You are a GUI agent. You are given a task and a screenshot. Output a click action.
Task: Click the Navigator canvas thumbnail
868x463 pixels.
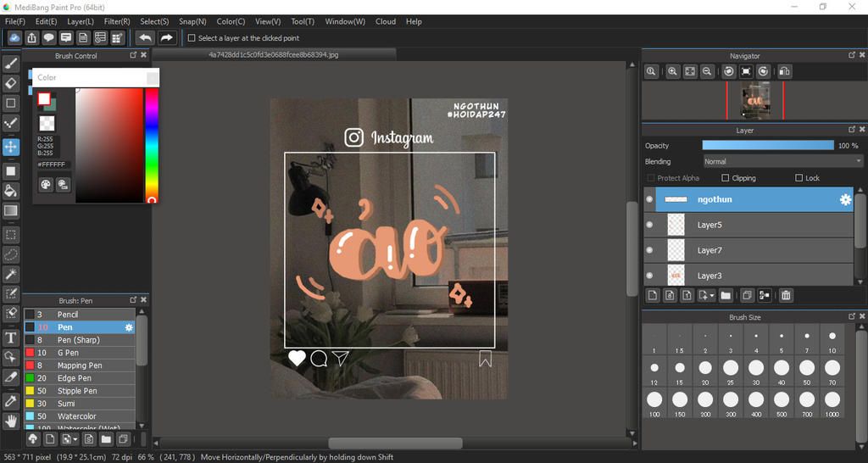point(755,101)
